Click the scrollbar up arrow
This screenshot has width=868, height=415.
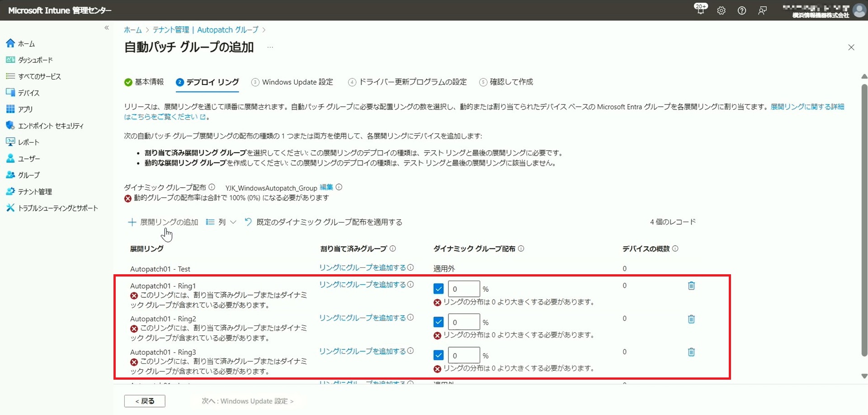864,76
